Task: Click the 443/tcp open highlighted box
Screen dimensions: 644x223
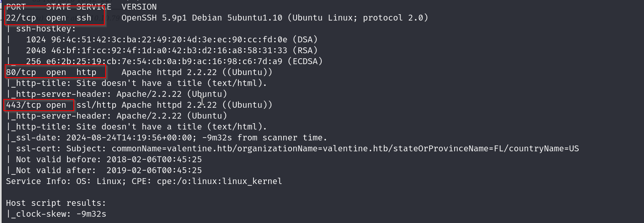Action: 39,105
